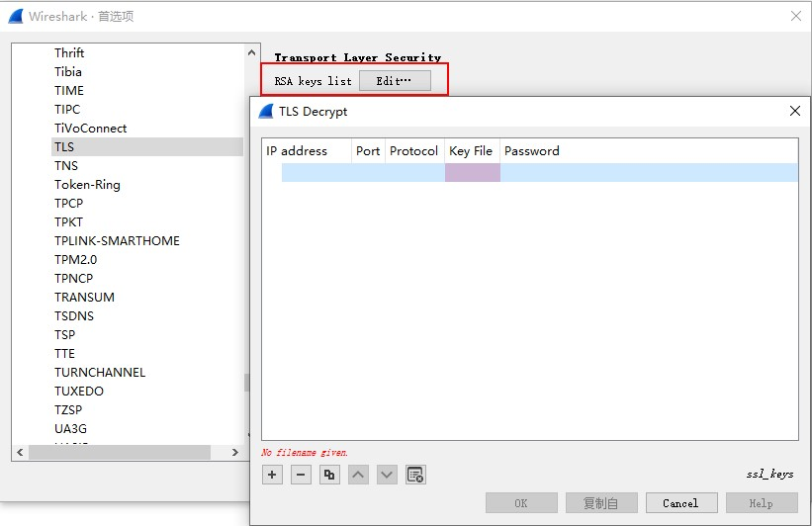Select TSP protocol entry
This screenshot has height=526, width=812.
coord(64,335)
